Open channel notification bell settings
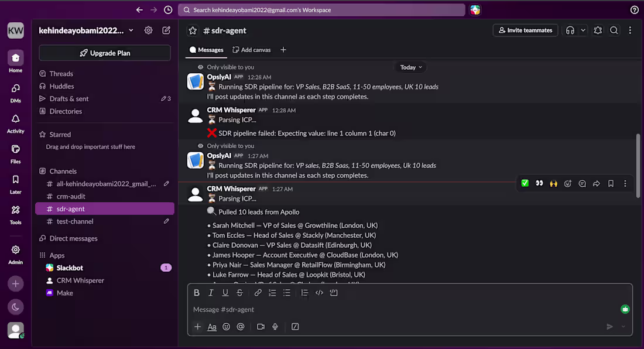The width and height of the screenshot is (644, 349). [598, 30]
